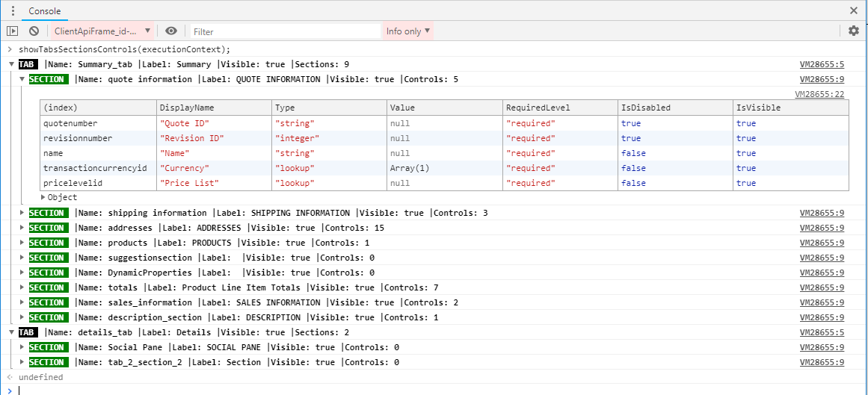Collapse the Summary_tab TAB group
Image resolution: width=868 pixels, height=395 pixels.
coord(12,64)
